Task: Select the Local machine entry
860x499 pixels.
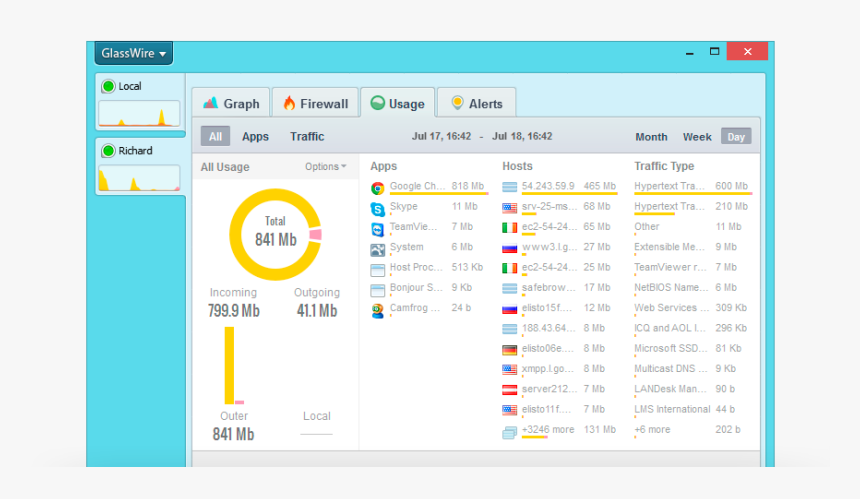Action: [x=140, y=102]
